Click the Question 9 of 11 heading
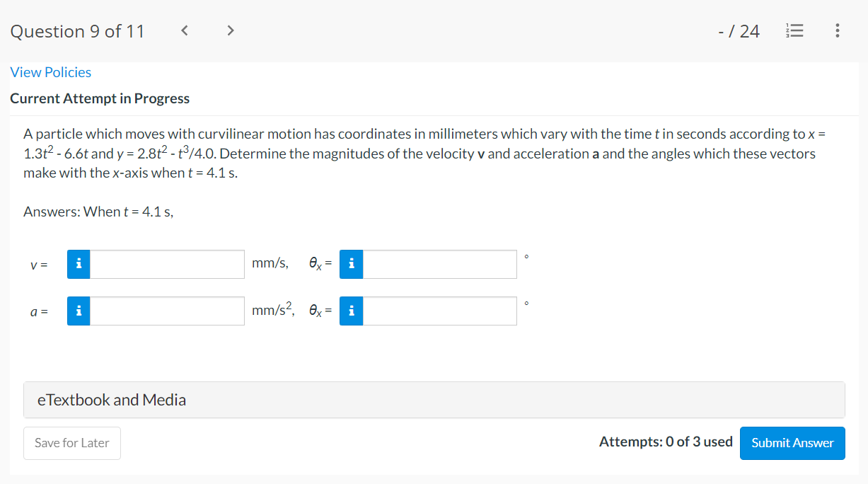This screenshot has height=484, width=868. click(x=77, y=31)
